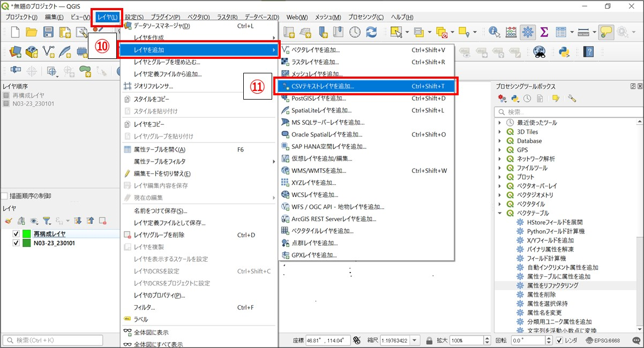Choose ベクタレイヤを追加 from submenu
Image resolution: width=644 pixels, height=348 pixels.
click(x=365, y=50)
